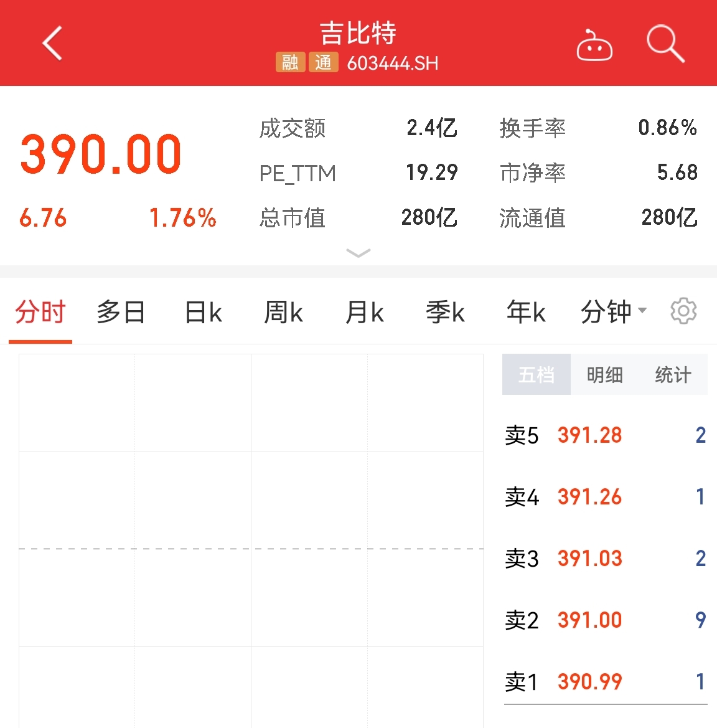The height and width of the screenshot is (728, 717).
Task: Tap the current price 390.00
Action: (101, 154)
